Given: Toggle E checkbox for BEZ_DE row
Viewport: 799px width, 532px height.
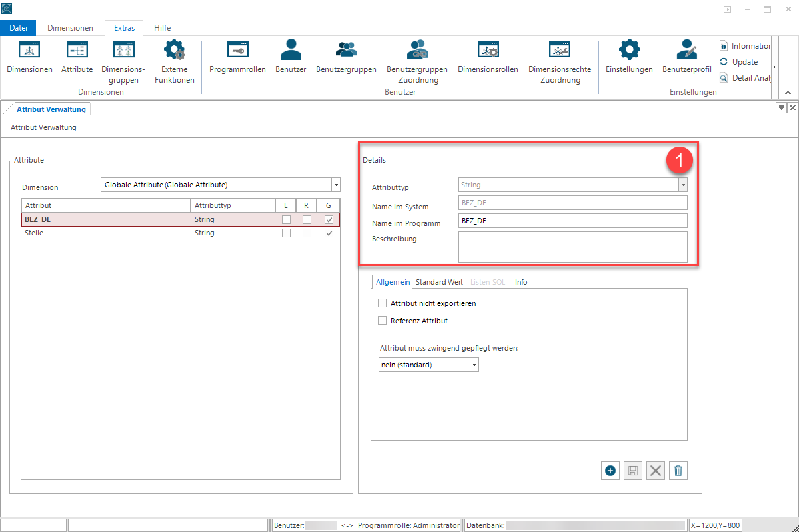Looking at the screenshot, I should click(x=286, y=219).
